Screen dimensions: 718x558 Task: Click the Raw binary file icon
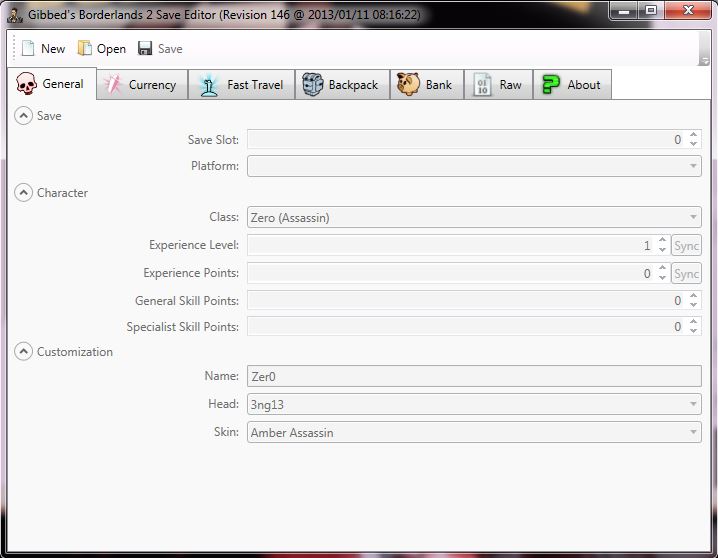[x=482, y=85]
